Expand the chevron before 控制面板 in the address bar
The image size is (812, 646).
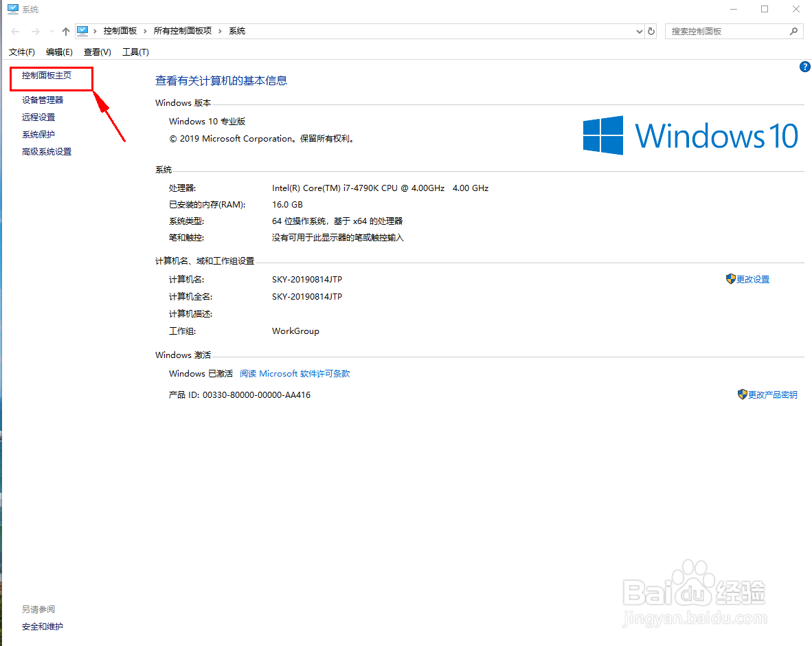95,31
